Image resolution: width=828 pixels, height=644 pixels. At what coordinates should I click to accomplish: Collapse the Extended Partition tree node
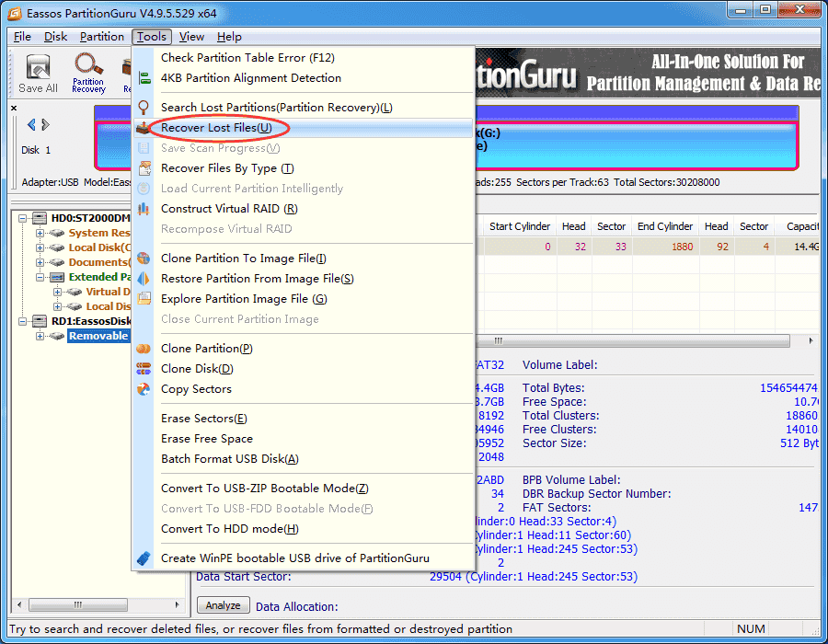point(40,277)
